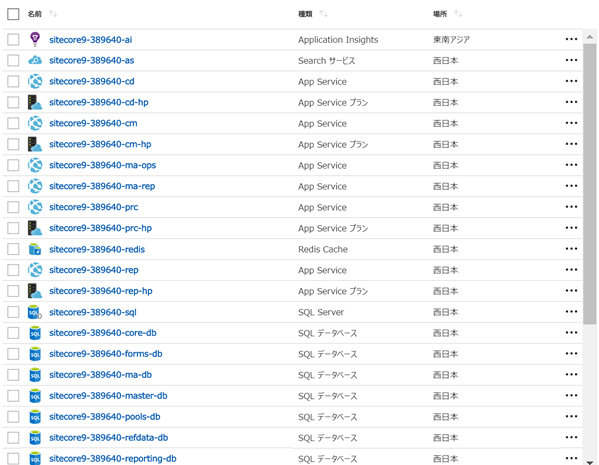This screenshot has height=465, width=599.
Task: Sort by the 場所 column sort arrows
Action: pyautogui.click(x=458, y=14)
